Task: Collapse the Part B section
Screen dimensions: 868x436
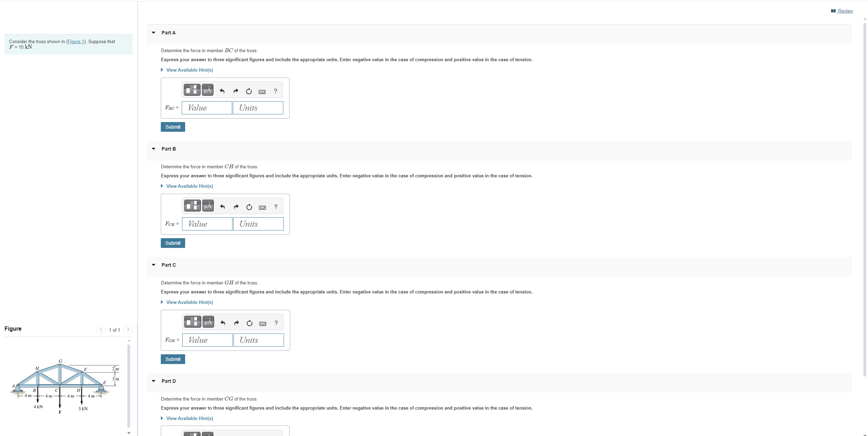Action: tap(153, 149)
